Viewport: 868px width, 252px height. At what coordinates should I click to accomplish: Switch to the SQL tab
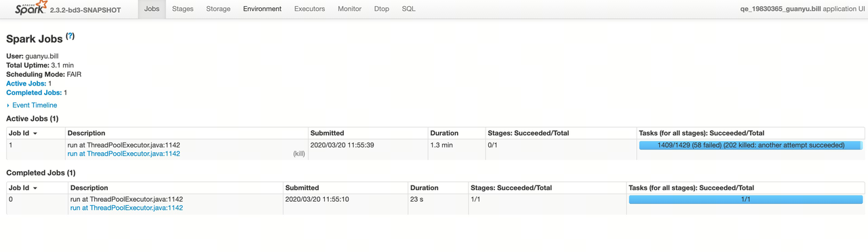pos(408,9)
